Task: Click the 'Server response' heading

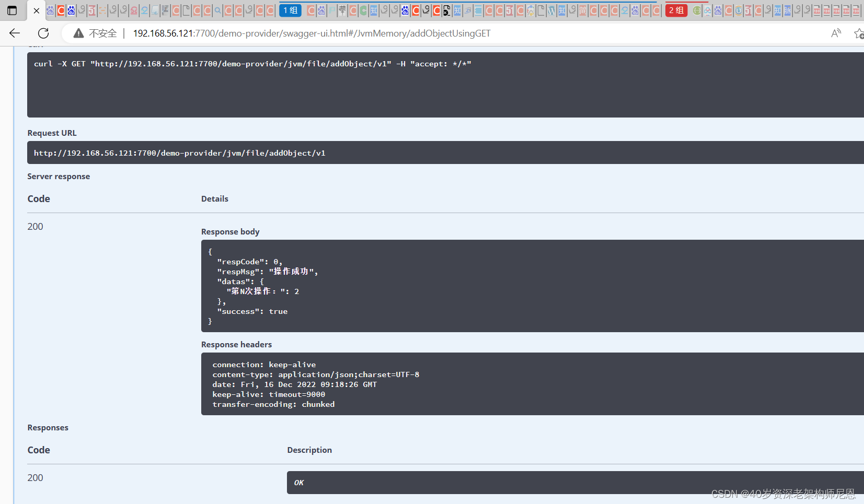Action: (x=59, y=177)
